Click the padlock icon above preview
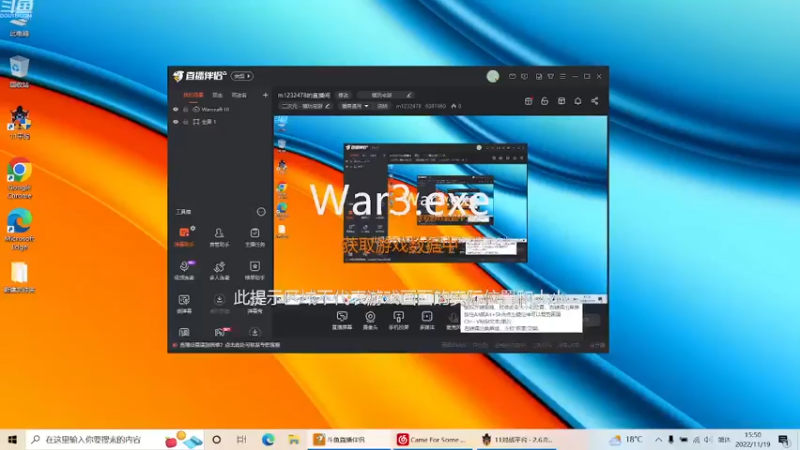This screenshot has height=450, width=800. 545,101
